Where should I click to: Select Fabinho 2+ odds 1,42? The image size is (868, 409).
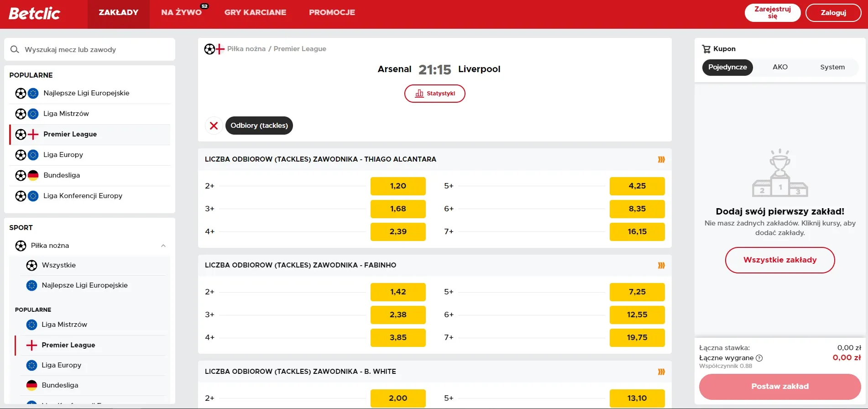398,292
